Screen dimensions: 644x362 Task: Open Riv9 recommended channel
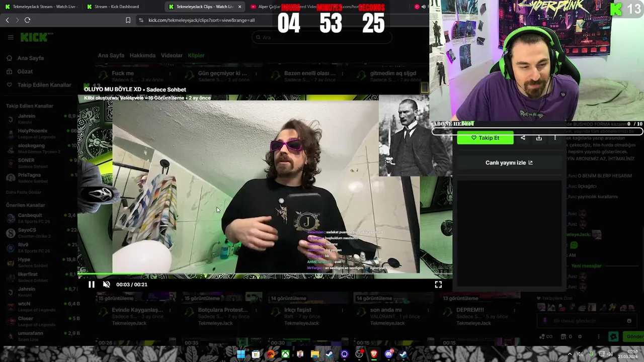40,248
